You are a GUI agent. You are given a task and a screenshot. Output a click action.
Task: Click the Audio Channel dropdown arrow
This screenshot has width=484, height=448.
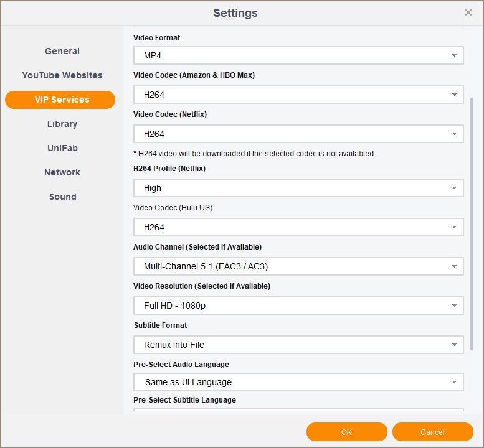(x=454, y=266)
